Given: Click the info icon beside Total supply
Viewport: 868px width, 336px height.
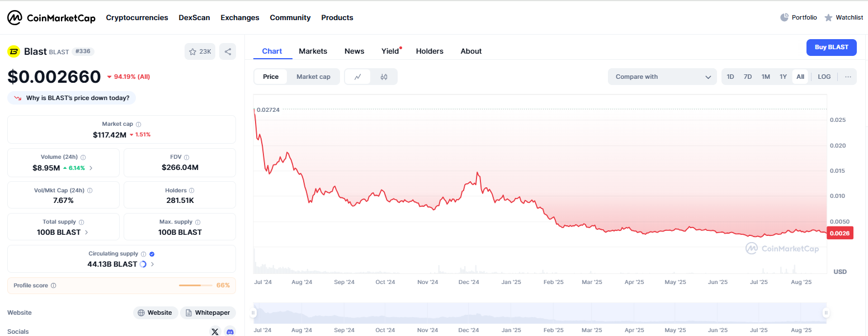Looking at the screenshot, I should [x=81, y=222].
